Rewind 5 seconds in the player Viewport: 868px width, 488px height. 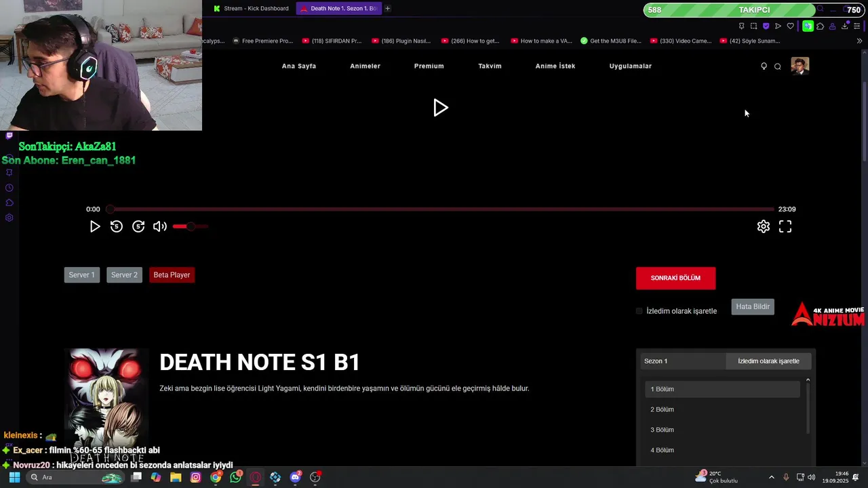117,226
